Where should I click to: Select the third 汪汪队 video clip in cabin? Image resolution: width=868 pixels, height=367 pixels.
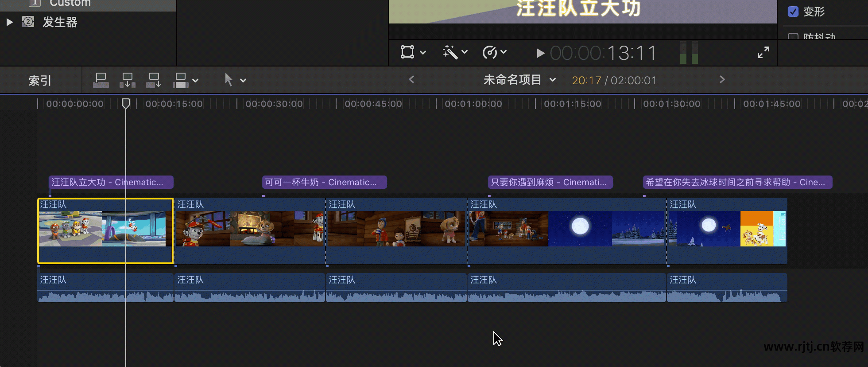click(396, 231)
